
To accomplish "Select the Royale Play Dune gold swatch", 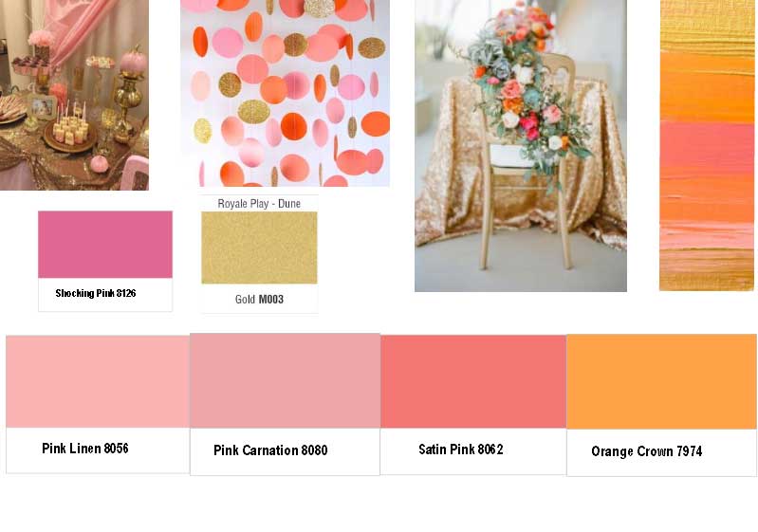I will tap(259, 248).
